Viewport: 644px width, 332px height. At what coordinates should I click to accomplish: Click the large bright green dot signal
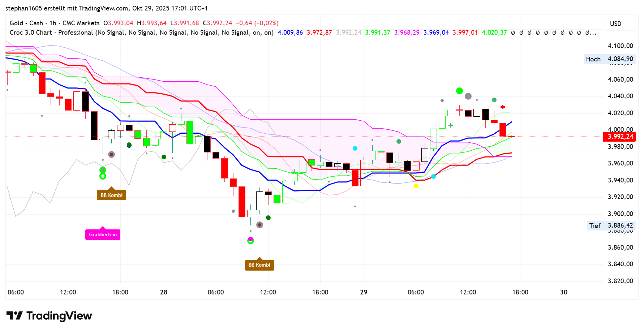[x=459, y=91]
